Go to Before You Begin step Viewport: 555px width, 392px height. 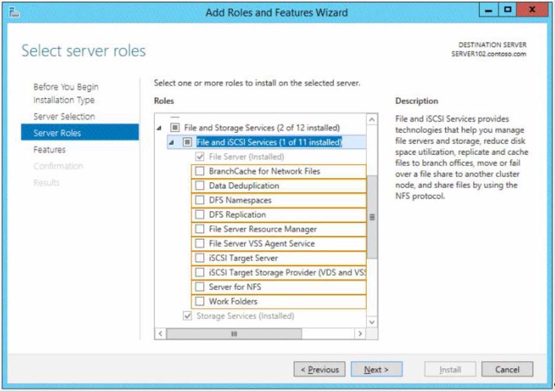pos(66,87)
